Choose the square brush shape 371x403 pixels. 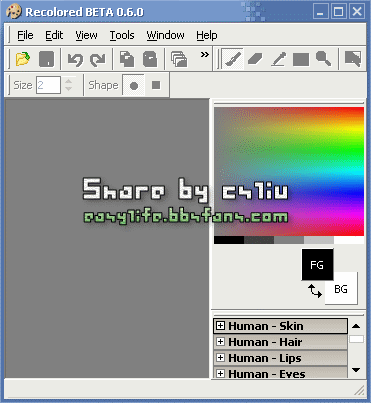pos(156,85)
